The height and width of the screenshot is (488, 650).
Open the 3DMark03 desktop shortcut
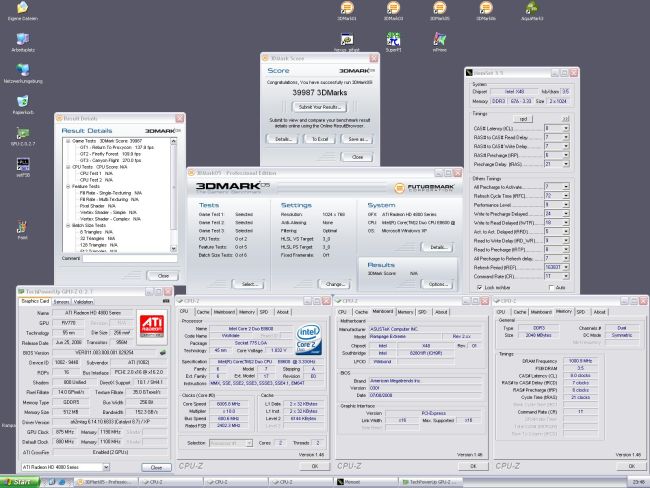tap(393, 10)
